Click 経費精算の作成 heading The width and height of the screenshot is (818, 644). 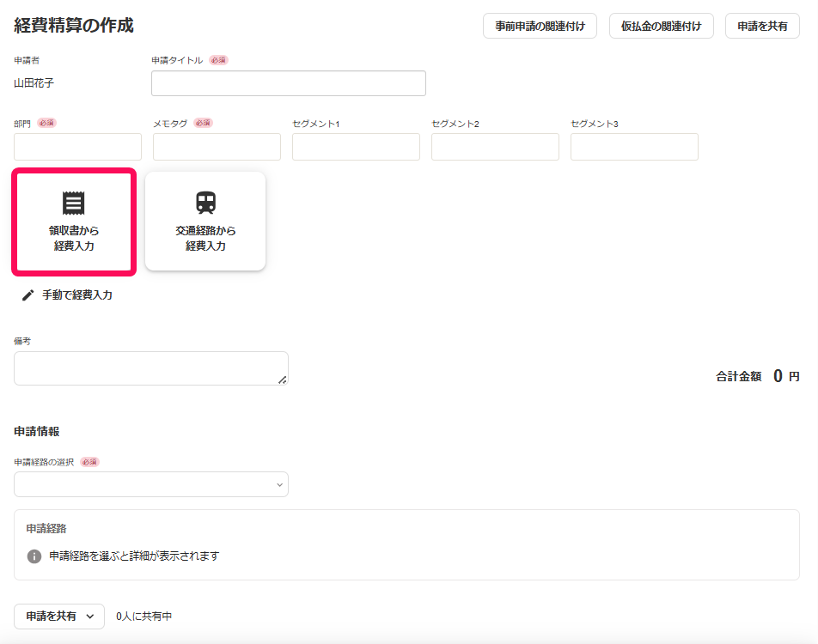[74, 26]
